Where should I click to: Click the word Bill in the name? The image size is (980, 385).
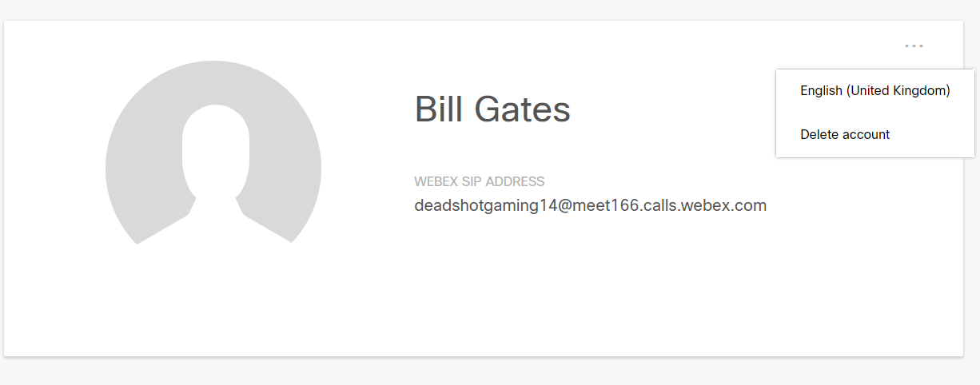[439, 109]
